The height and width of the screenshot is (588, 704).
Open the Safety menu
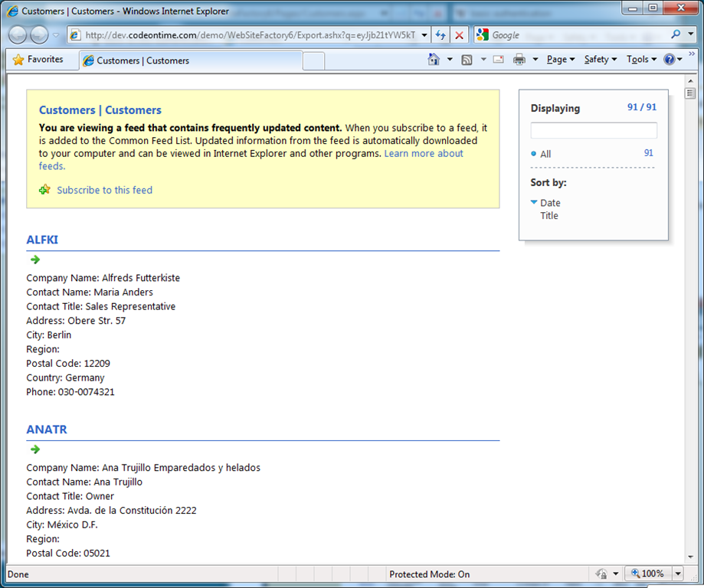[x=601, y=59]
